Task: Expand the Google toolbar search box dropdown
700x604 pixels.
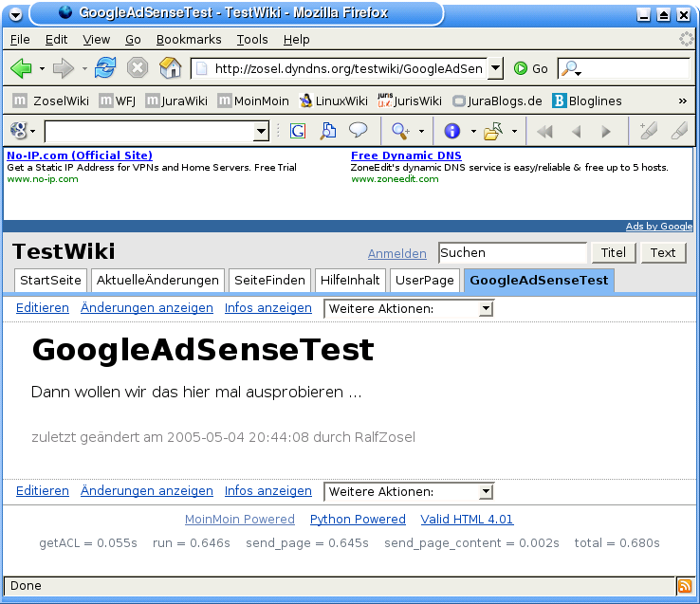Action: click(x=261, y=132)
